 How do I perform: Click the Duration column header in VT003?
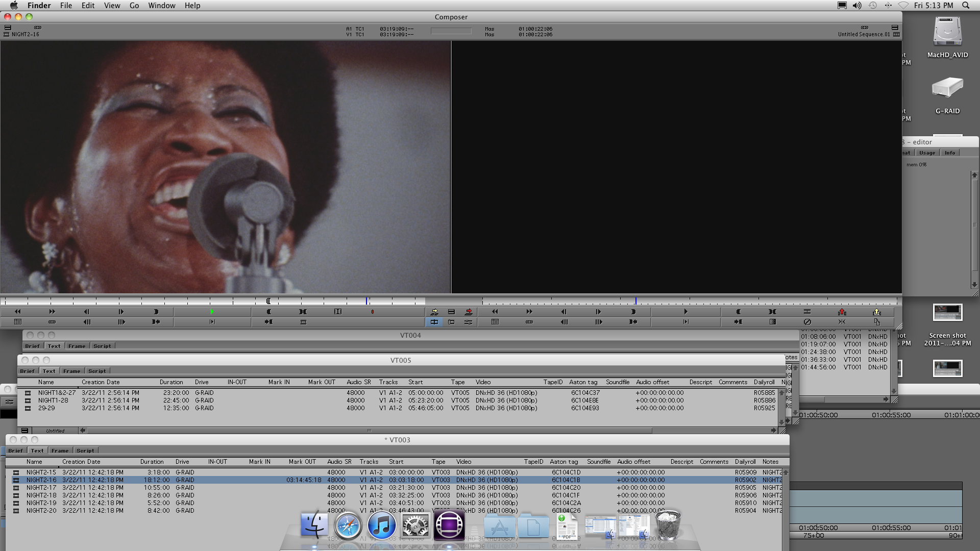coord(152,462)
